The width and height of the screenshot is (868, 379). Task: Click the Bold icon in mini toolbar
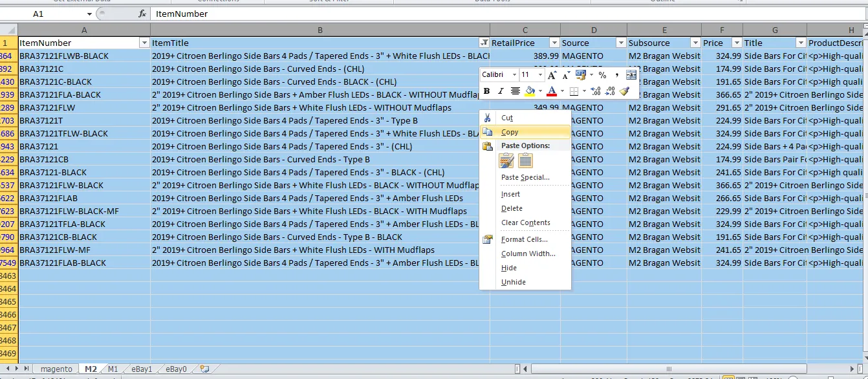coord(486,92)
